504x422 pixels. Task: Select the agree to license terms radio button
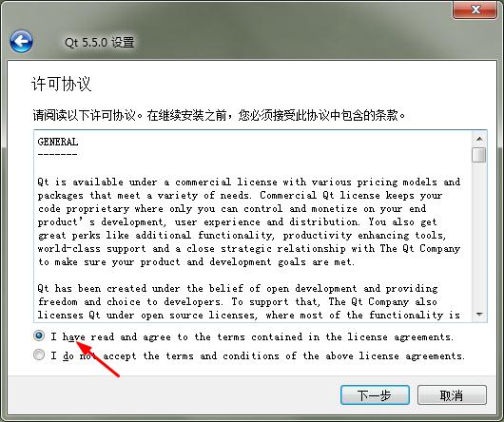(x=39, y=336)
